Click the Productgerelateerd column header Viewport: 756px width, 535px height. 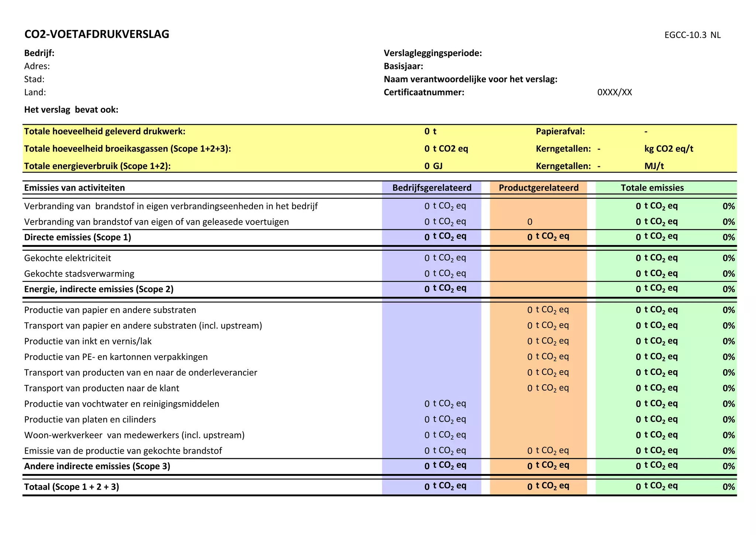coord(539,188)
